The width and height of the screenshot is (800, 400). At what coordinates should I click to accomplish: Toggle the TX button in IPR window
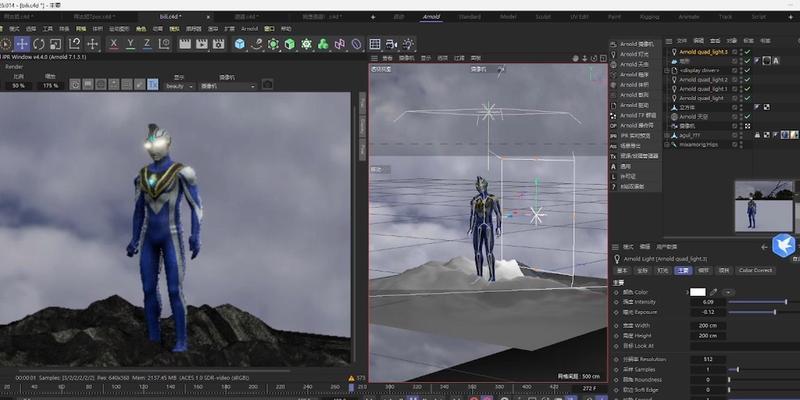pyautogui.click(x=153, y=85)
